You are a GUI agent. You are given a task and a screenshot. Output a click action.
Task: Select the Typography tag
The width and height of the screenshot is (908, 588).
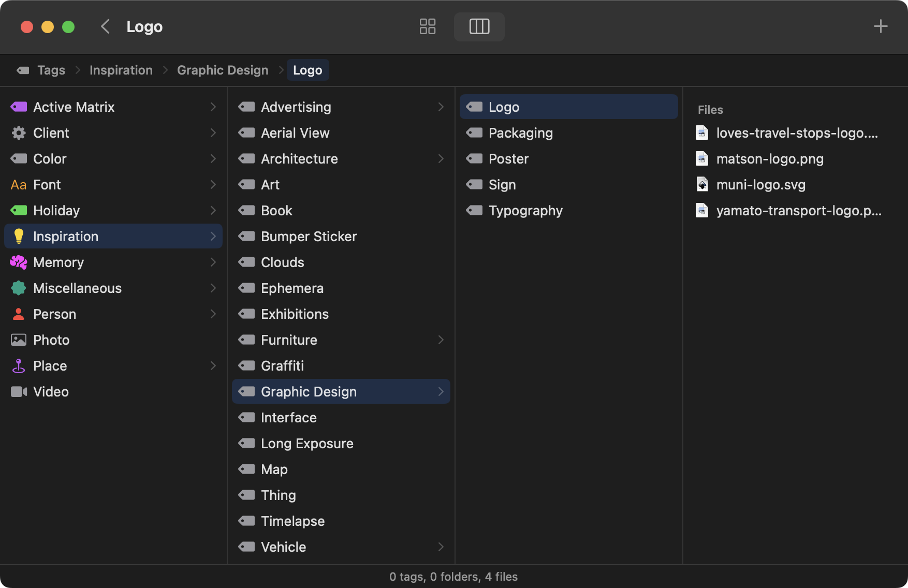pyautogui.click(x=569, y=210)
